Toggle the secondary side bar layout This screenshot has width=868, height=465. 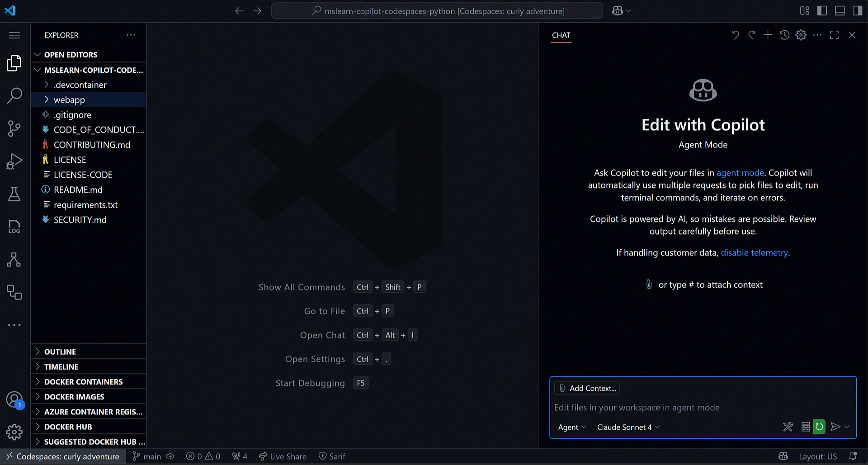point(857,11)
